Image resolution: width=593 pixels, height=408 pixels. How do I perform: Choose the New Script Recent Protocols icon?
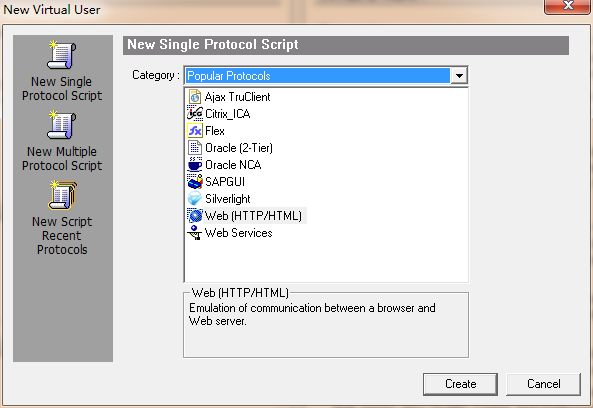(x=62, y=195)
